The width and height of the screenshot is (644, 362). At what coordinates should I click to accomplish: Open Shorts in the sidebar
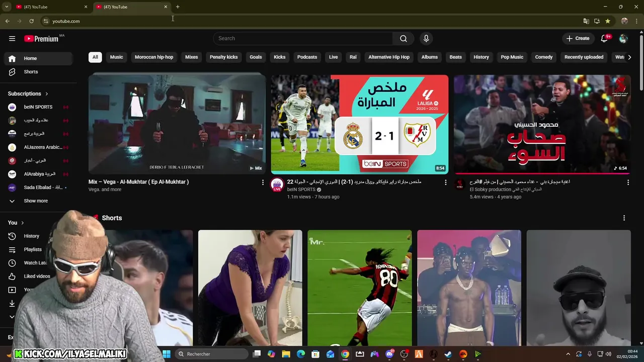tap(38, 72)
